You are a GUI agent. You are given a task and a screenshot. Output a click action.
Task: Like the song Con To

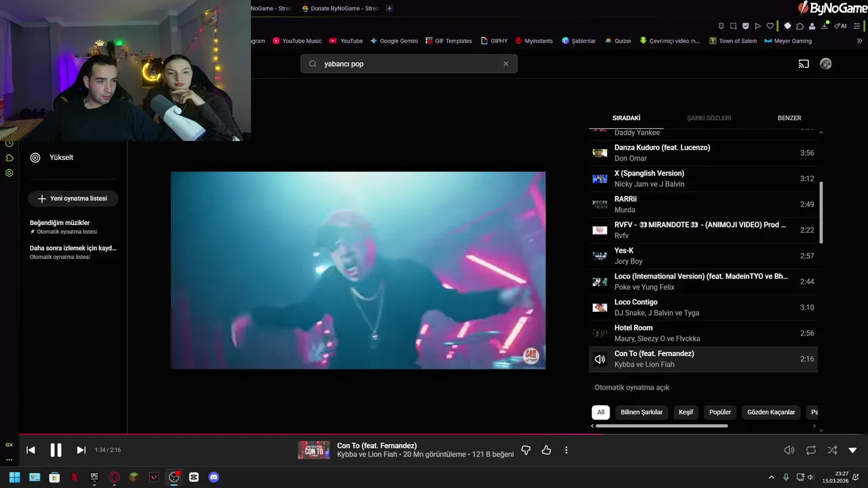click(547, 450)
